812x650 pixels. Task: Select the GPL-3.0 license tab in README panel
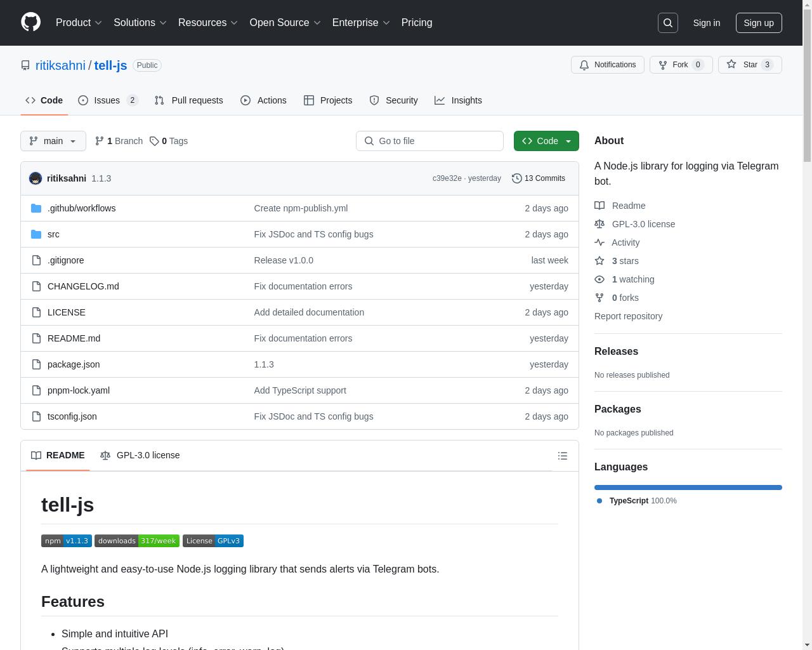pyautogui.click(x=140, y=455)
